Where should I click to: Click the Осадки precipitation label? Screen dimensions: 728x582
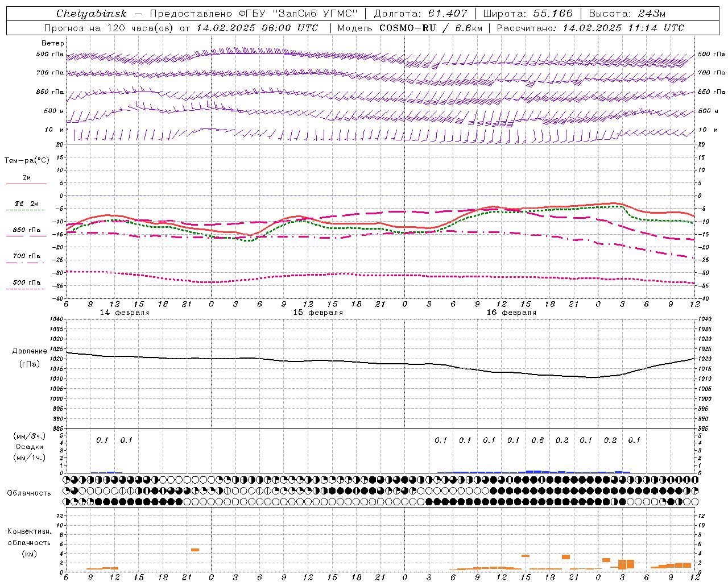(30, 447)
